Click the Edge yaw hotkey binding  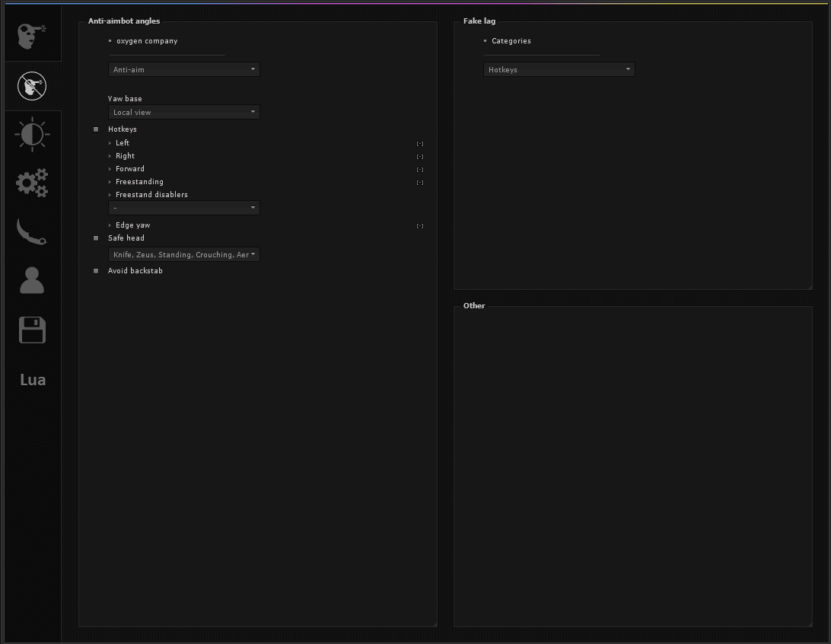coord(420,226)
